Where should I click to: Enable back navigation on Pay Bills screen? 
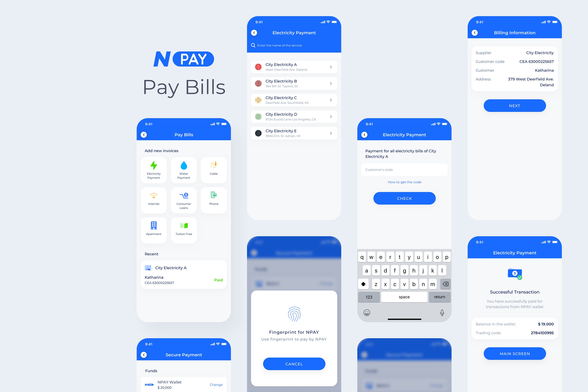point(144,135)
